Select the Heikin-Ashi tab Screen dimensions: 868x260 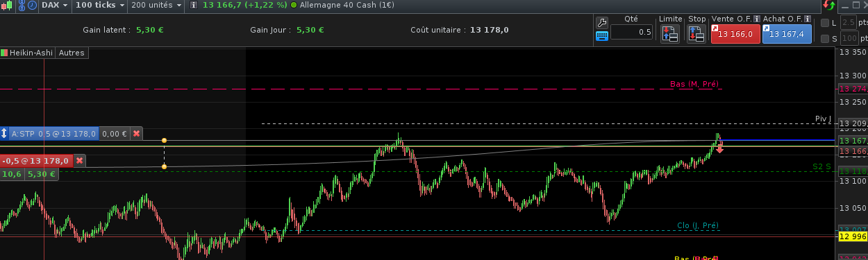coord(28,52)
